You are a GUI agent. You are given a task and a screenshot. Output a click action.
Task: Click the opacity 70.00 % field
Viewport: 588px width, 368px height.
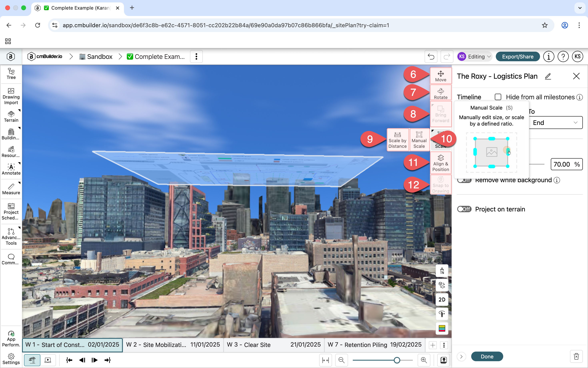coord(566,164)
